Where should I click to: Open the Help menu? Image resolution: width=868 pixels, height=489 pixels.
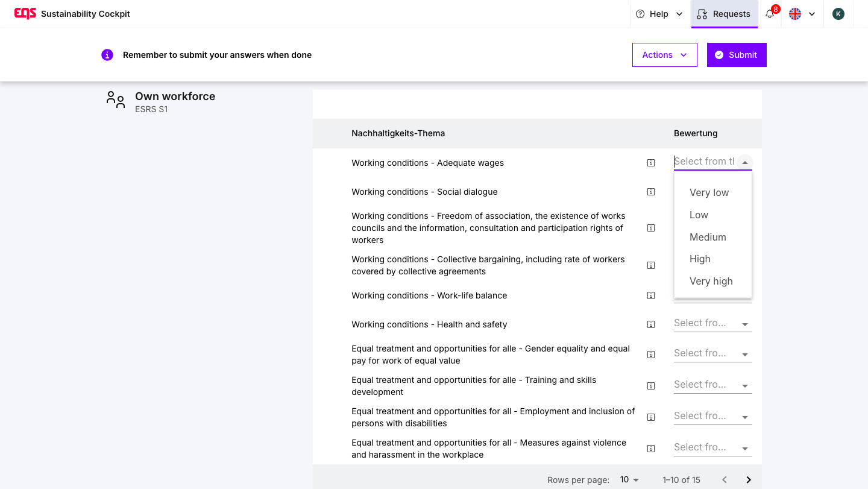click(659, 14)
